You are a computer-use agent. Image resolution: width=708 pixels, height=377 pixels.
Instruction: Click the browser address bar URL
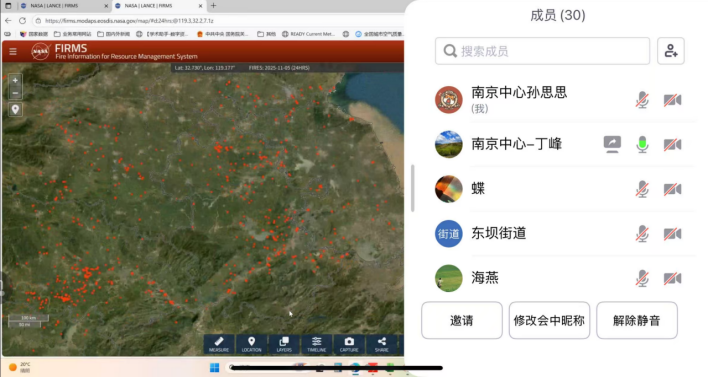129,21
